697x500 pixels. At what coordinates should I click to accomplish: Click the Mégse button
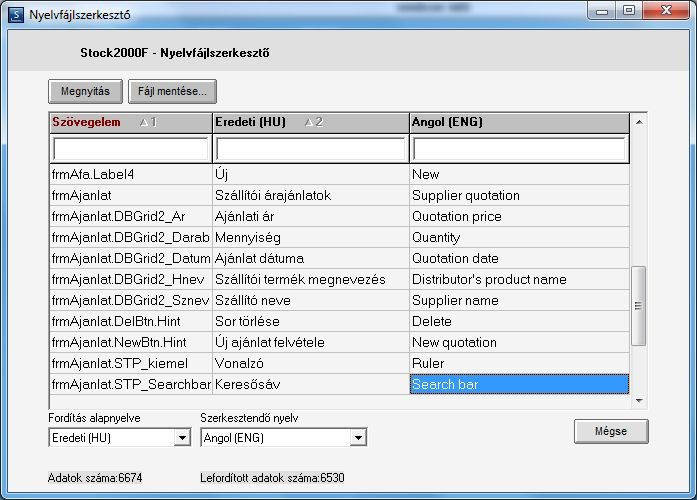pyautogui.click(x=611, y=431)
